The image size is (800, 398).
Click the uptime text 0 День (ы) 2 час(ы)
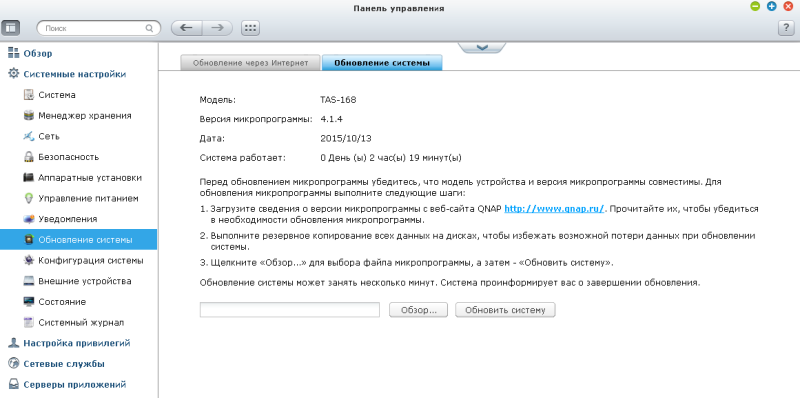(363, 158)
